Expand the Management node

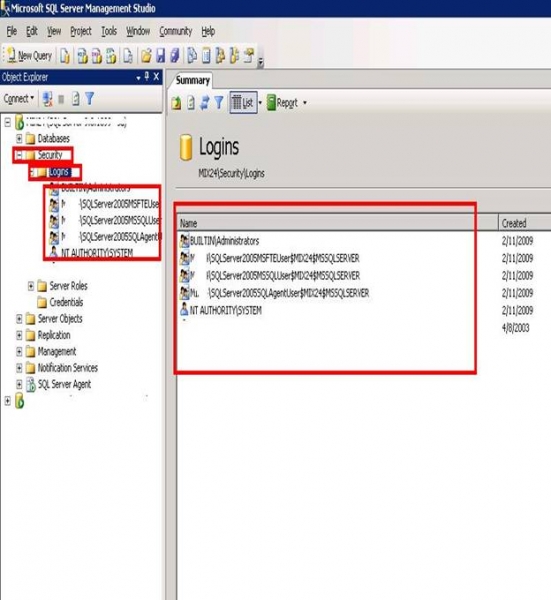pyautogui.click(x=19, y=351)
